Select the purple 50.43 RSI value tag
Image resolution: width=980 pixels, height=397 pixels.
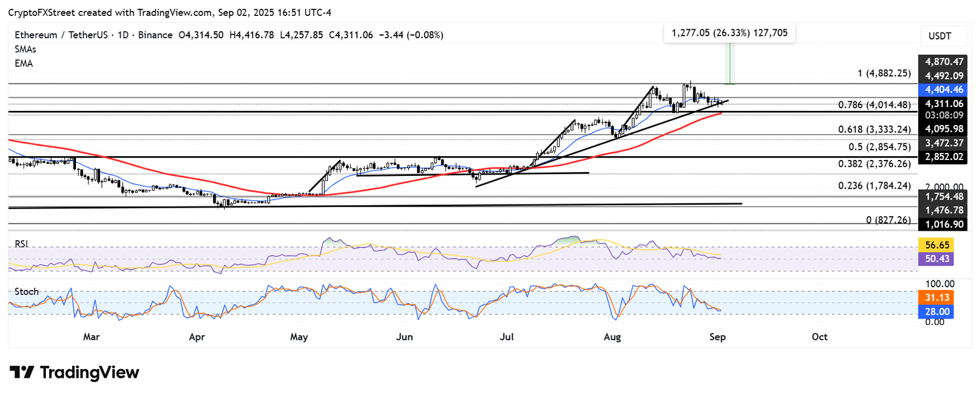tap(942, 259)
